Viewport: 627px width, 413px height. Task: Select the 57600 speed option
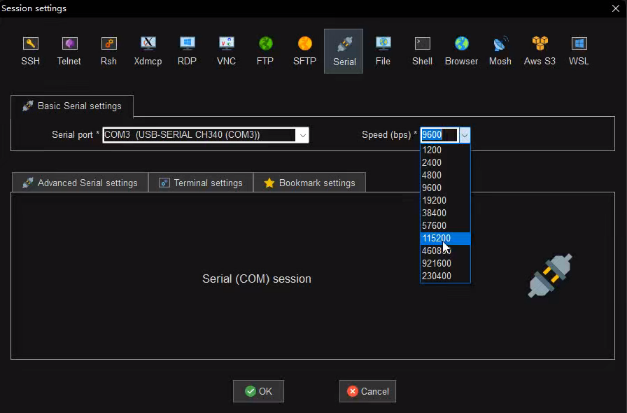pyautogui.click(x=445, y=225)
